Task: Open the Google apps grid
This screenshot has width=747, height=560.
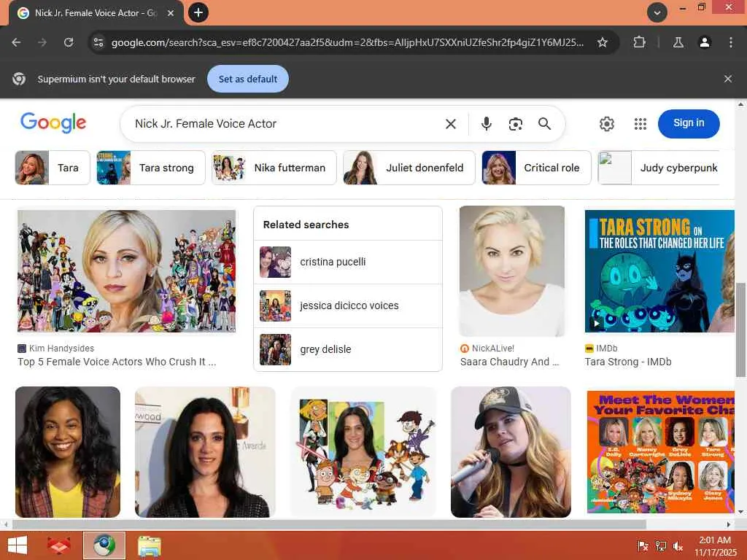Action: pos(640,124)
